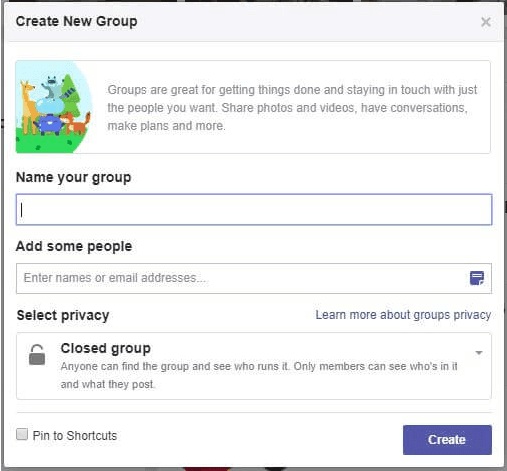Click the padlock icon beside Closed group
The height and width of the screenshot is (471, 507).
coord(37,355)
